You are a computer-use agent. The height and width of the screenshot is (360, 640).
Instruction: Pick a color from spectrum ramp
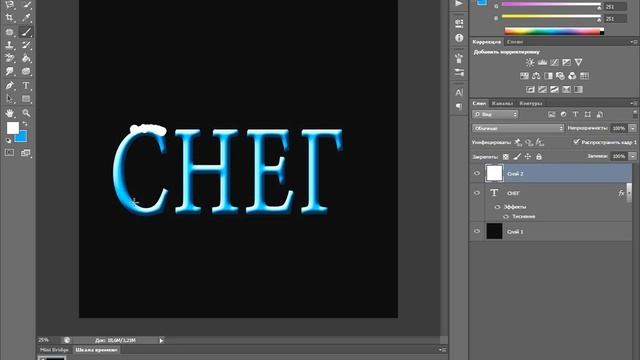554,31
